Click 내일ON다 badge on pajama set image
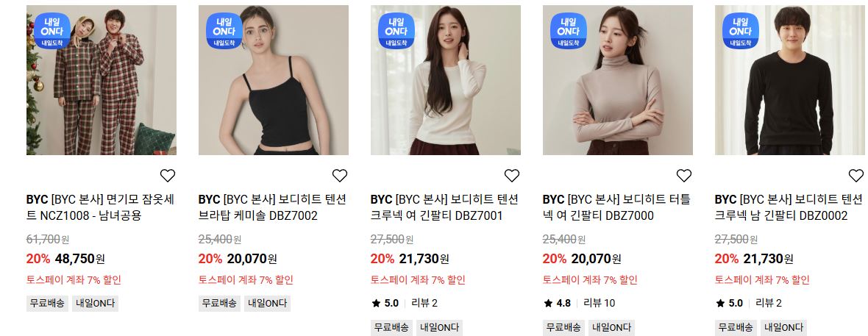This screenshot has height=336, width=868. 52,30
